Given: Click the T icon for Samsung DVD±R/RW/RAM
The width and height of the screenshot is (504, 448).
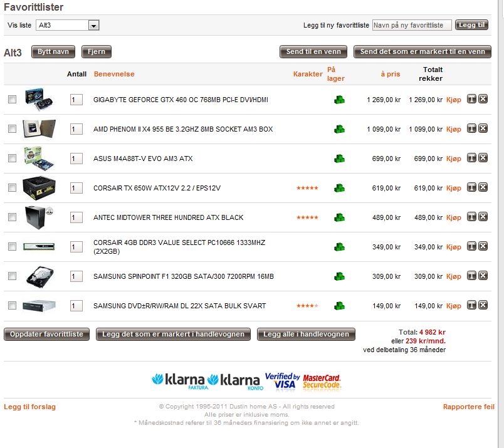Looking at the screenshot, I should point(471,305).
